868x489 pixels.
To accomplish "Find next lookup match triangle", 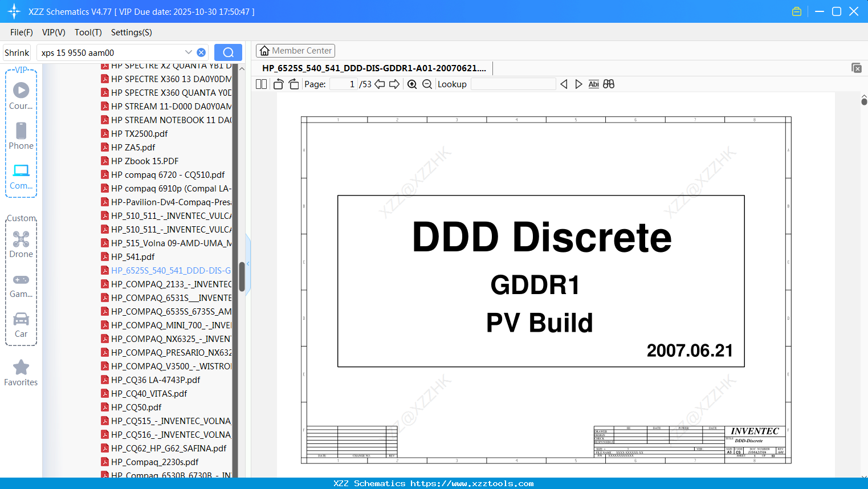I will click(x=578, y=84).
